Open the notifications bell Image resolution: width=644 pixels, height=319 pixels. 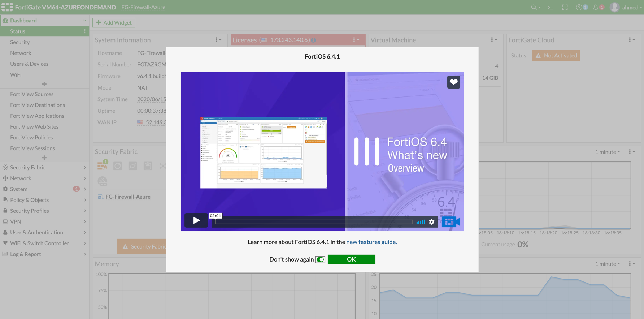(x=596, y=7)
